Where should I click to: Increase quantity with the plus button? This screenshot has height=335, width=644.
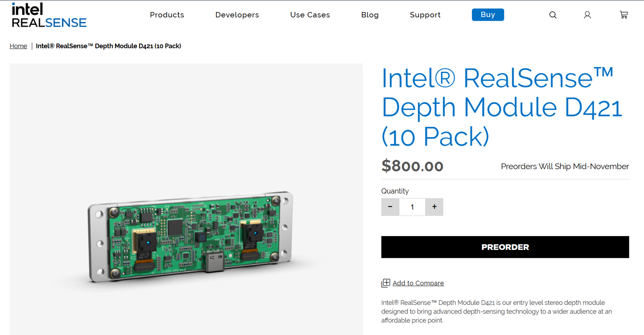(434, 207)
